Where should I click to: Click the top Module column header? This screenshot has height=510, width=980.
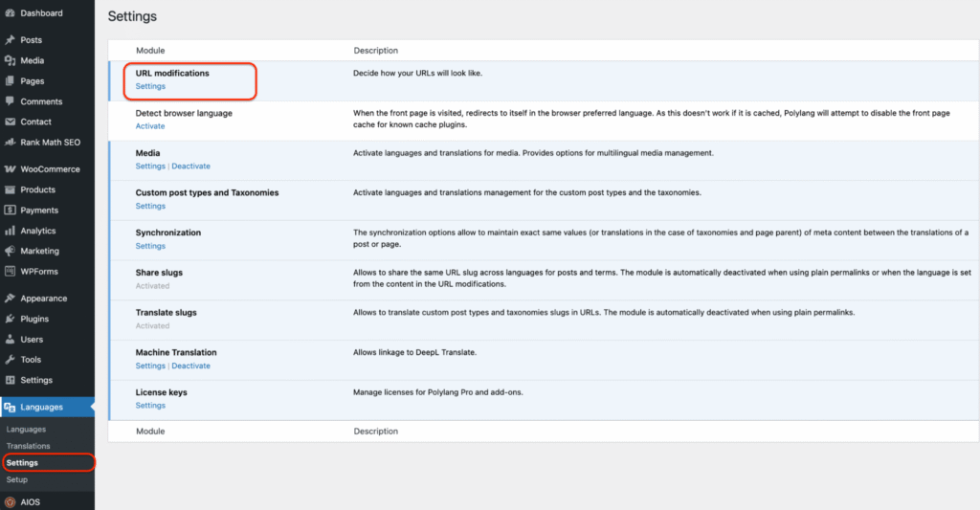tap(150, 51)
